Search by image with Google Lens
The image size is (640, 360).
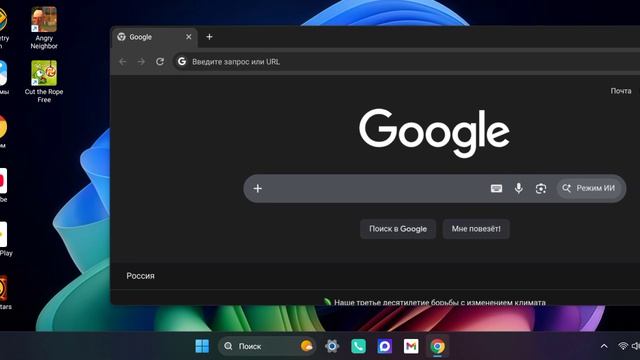pos(541,188)
